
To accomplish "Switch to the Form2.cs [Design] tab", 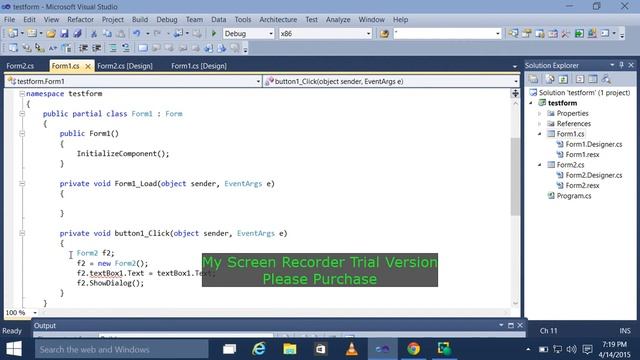I will point(125,66).
